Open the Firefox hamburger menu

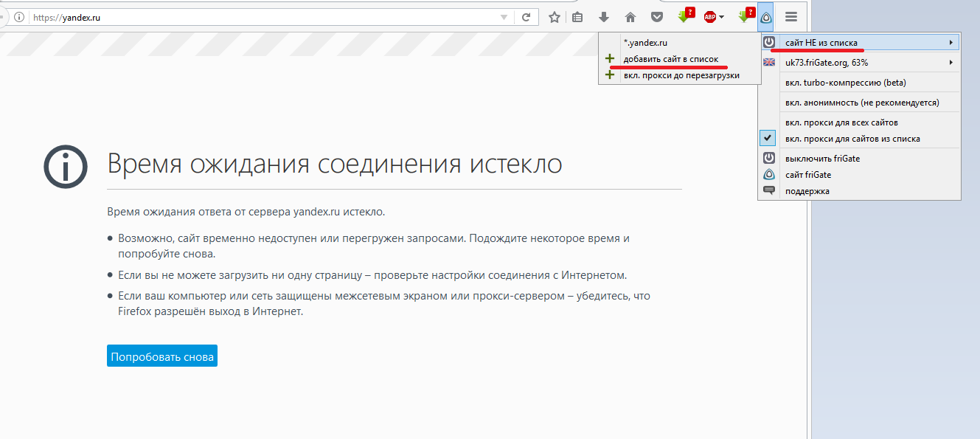click(791, 17)
